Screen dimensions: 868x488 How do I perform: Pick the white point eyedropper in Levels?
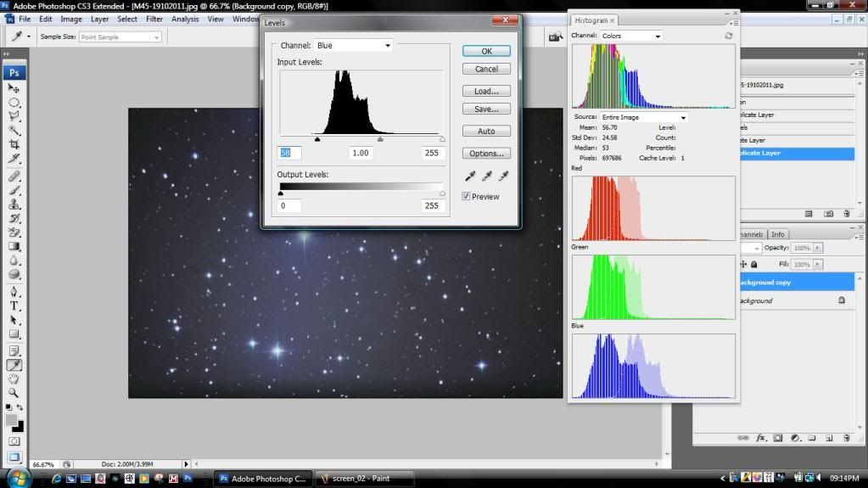pos(503,177)
